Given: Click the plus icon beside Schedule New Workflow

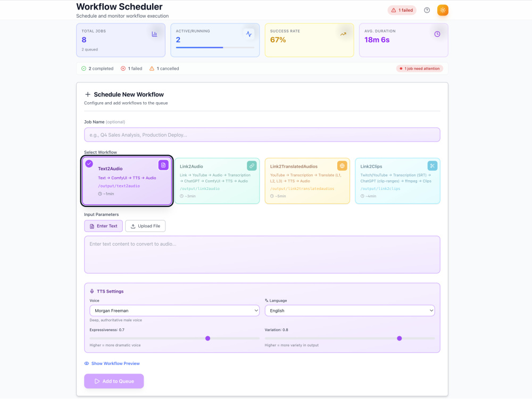Looking at the screenshot, I should click(x=88, y=94).
